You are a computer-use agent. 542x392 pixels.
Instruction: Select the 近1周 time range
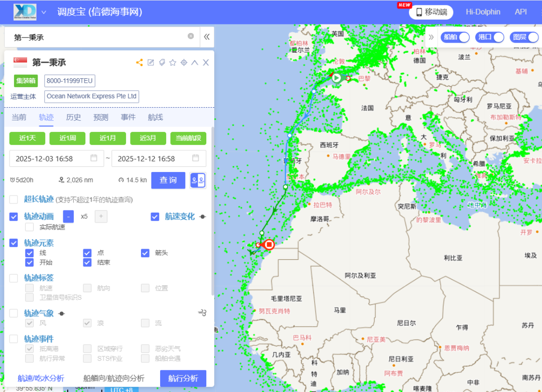67,138
